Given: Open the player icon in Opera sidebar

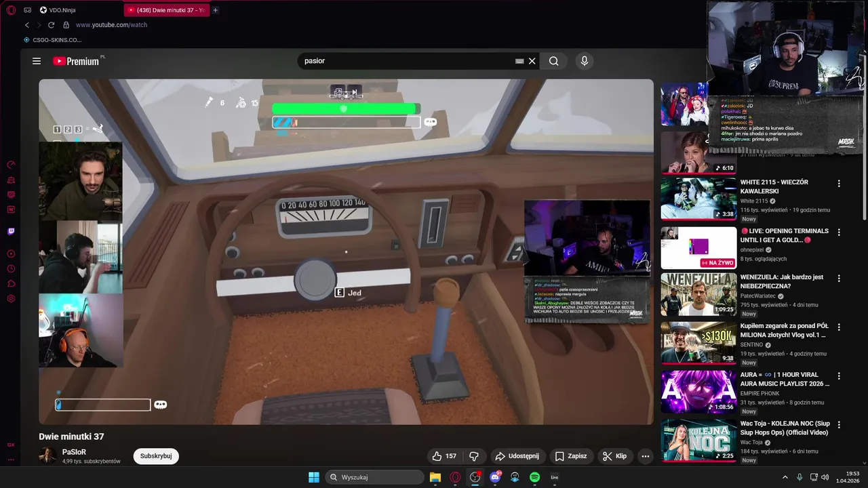Looking at the screenshot, I should [11, 254].
